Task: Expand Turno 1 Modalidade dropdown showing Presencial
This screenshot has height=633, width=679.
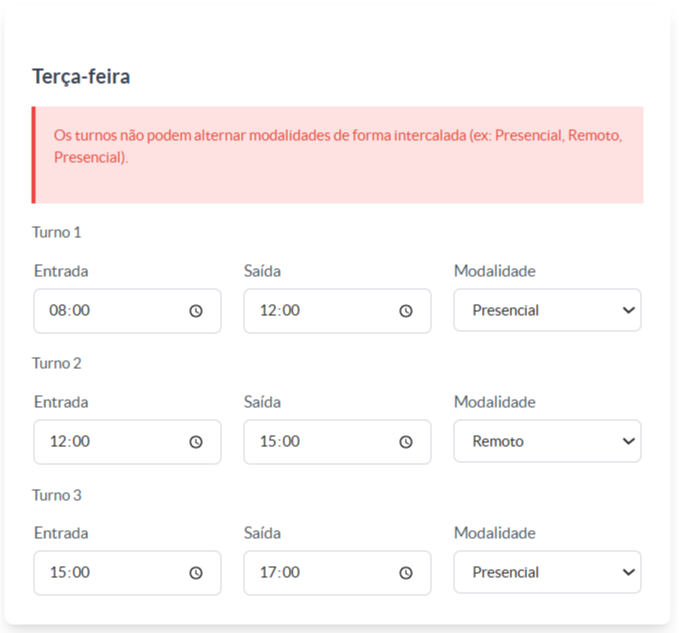Action: (547, 310)
